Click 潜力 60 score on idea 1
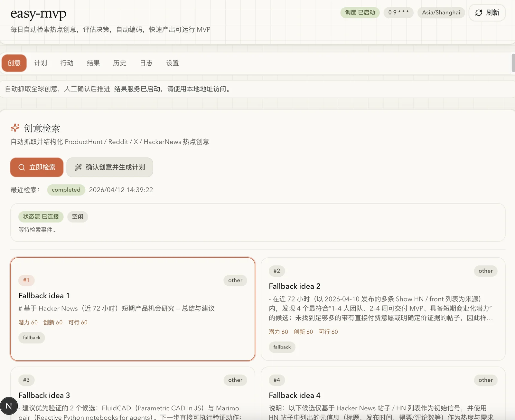 pyautogui.click(x=28, y=322)
